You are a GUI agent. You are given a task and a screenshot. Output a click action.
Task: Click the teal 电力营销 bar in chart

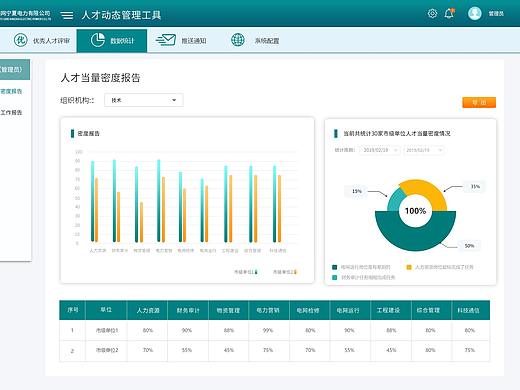pos(159,201)
